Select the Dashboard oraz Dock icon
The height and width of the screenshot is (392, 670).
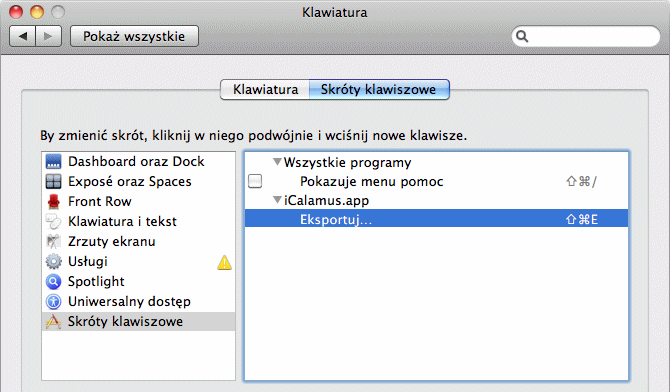coord(53,162)
